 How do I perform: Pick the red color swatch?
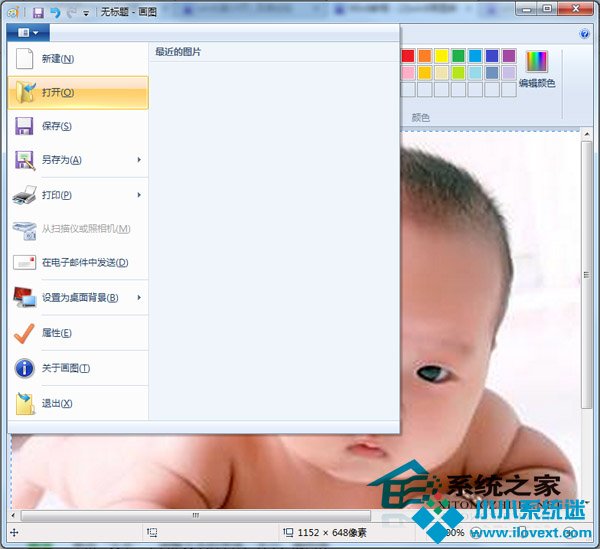pyautogui.click(x=408, y=56)
